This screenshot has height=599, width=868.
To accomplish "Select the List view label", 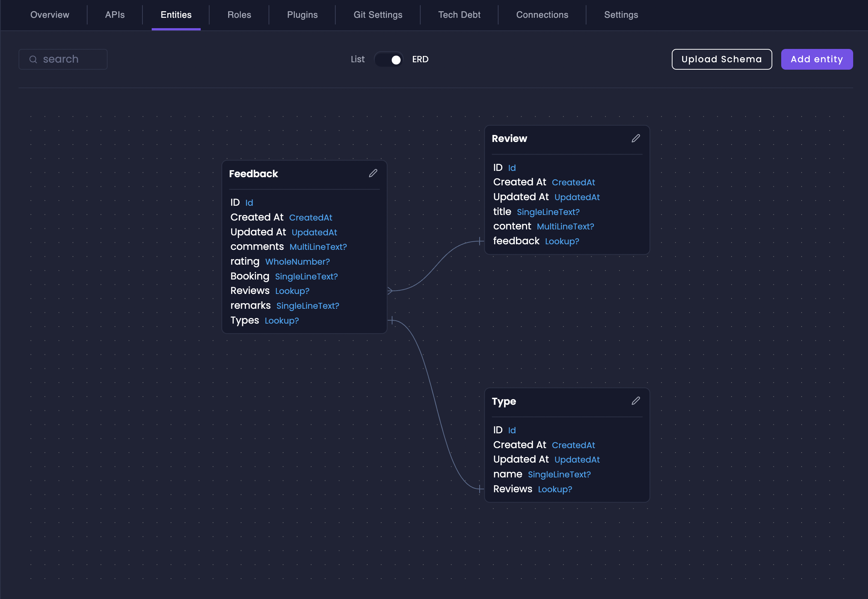I will coord(357,59).
